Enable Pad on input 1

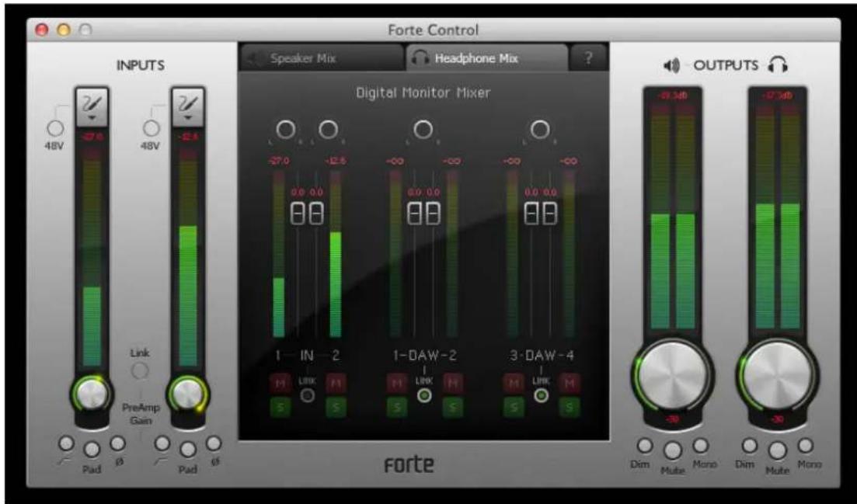pyautogui.click(x=92, y=449)
